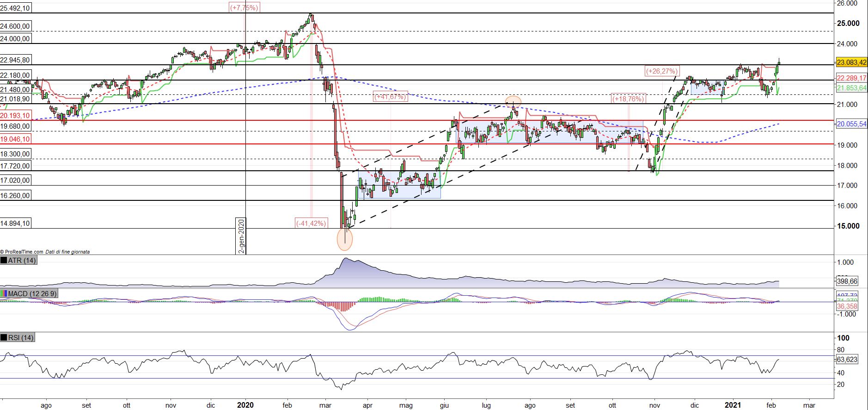Screen dimensions: 868x410
Task: Click the red 19.046,10 level label
Action: pos(15,139)
